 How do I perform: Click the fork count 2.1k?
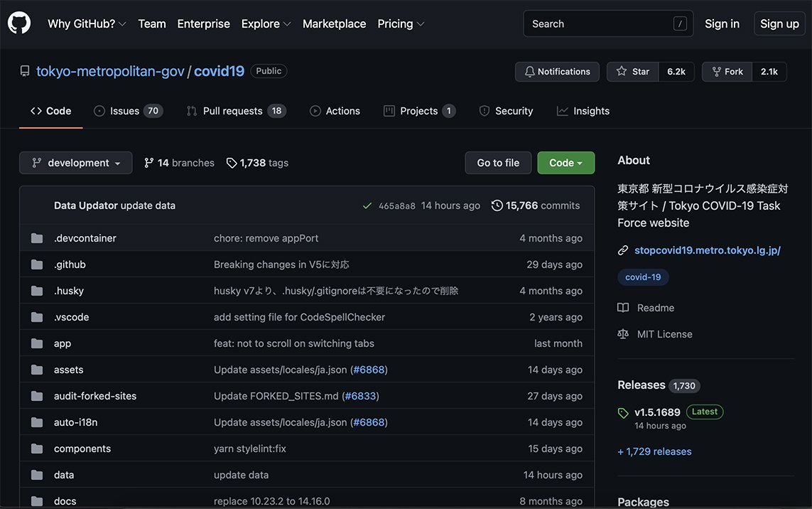coord(769,72)
